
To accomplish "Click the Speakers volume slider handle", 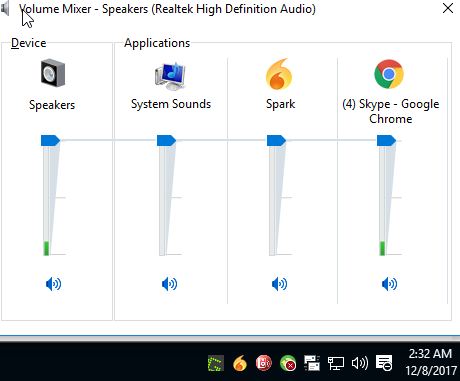I will 50,140.
